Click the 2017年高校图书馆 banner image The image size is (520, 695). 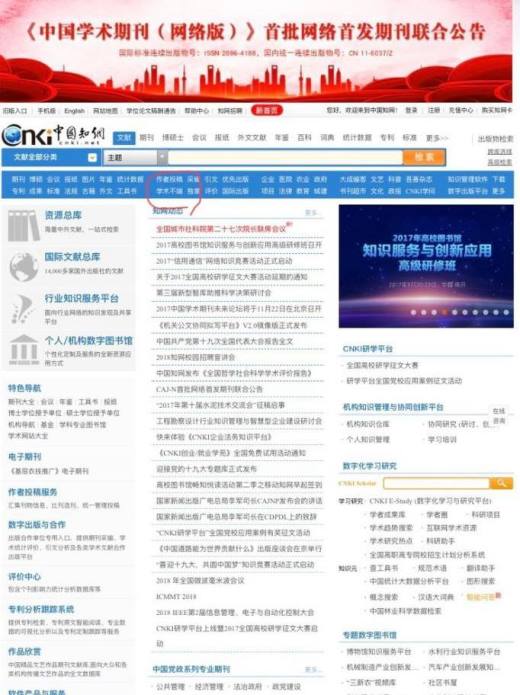(426, 266)
